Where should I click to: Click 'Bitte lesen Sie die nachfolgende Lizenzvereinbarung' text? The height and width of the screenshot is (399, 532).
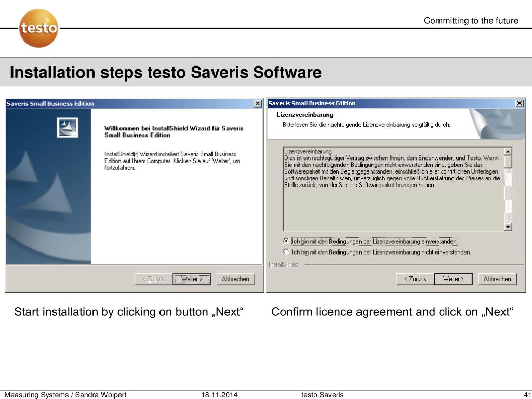(x=366, y=125)
